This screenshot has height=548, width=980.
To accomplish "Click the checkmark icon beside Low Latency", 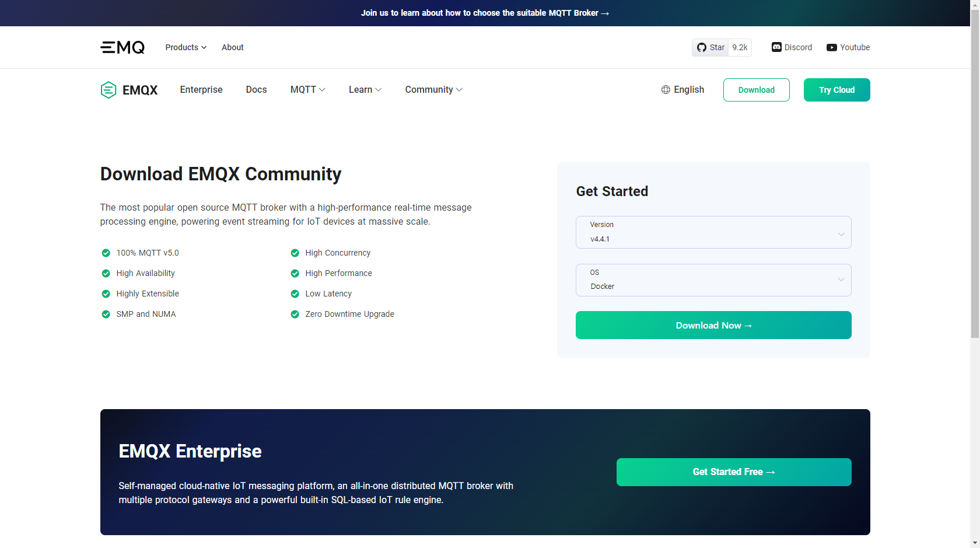I will click(x=295, y=294).
